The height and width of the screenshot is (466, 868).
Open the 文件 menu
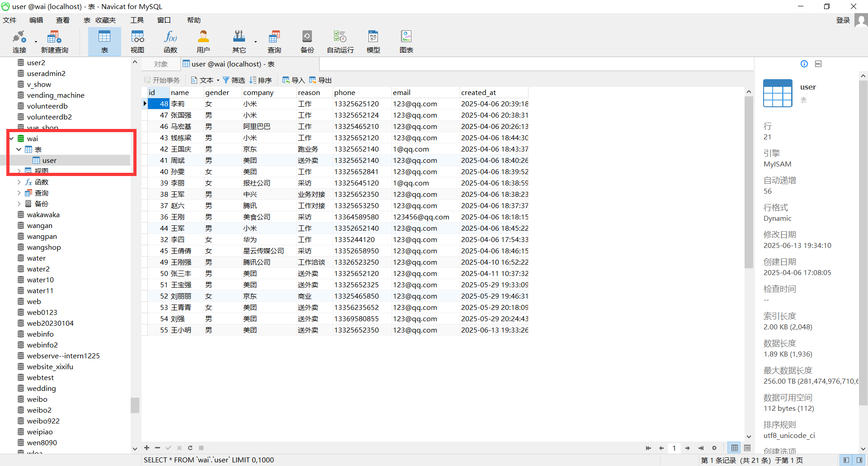(x=9, y=20)
